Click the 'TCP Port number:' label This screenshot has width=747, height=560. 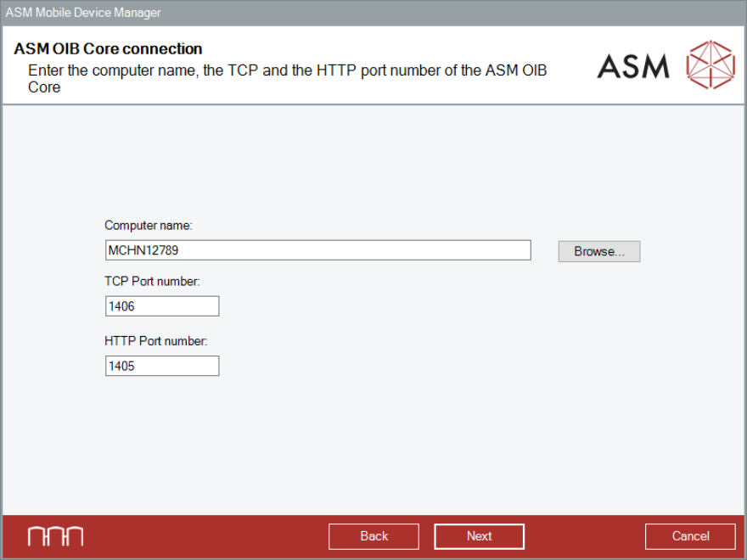point(152,282)
